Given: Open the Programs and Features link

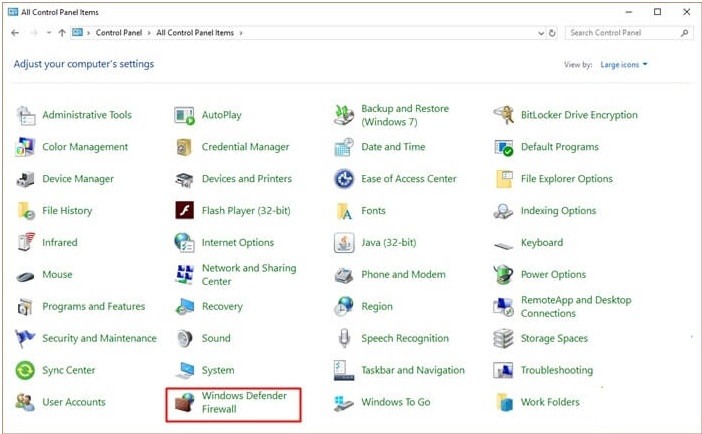Looking at the screenshot, I should [x=94, y=307].
